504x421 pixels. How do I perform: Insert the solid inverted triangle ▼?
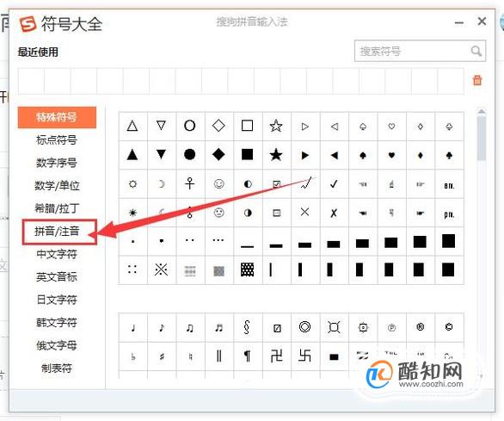[x=161, y=155]
